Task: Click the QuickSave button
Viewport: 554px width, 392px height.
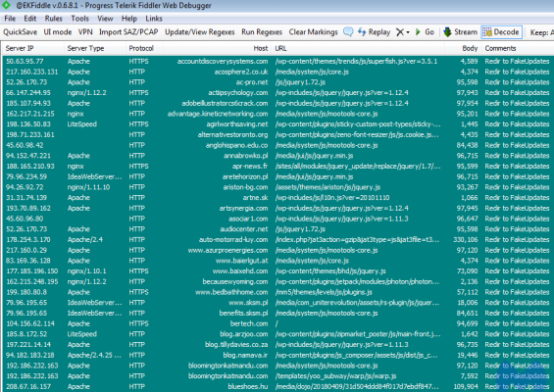Action: pyautogui.click(x=21, y=32)
